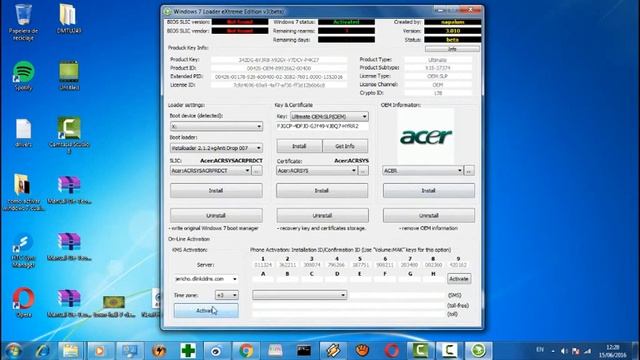Switch to the green Camtasia taskbar icon
This screenshot has width=640, height=360.
(420, 351)
